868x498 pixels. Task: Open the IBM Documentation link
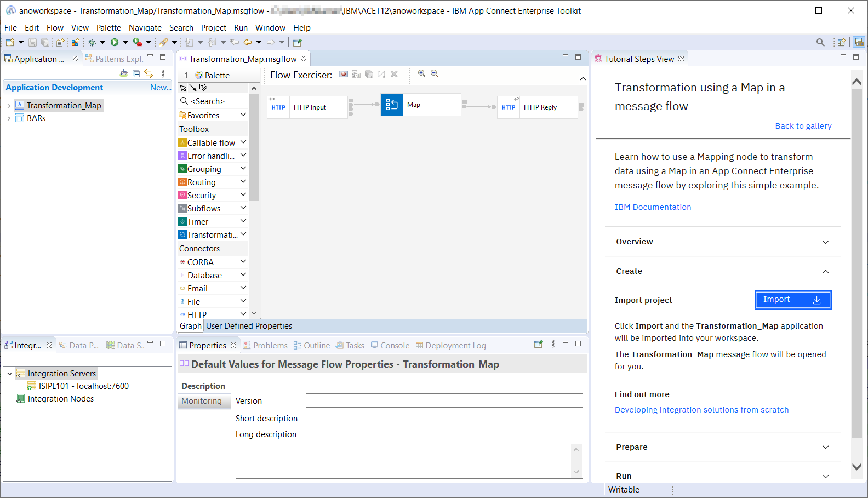pos(653,207)
